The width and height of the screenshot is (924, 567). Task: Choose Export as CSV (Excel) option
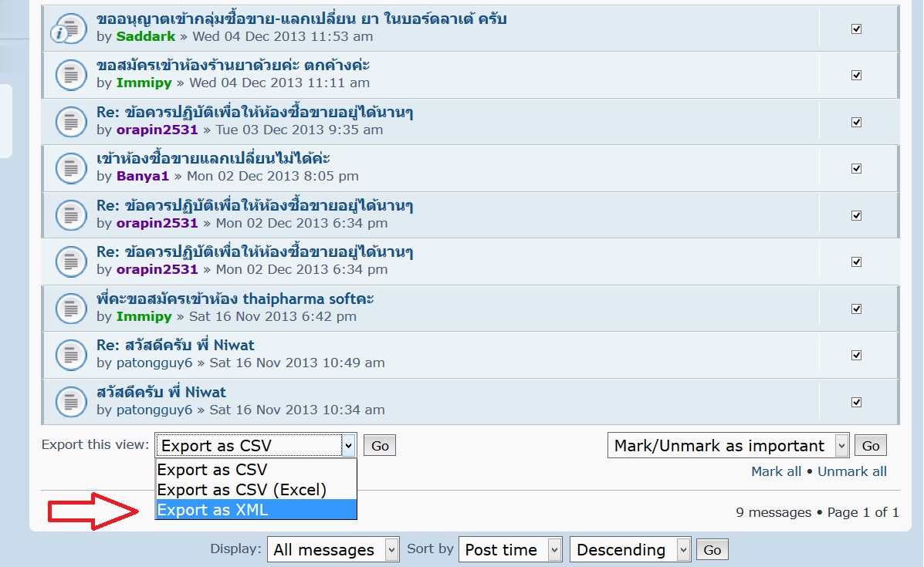[255, 490]
